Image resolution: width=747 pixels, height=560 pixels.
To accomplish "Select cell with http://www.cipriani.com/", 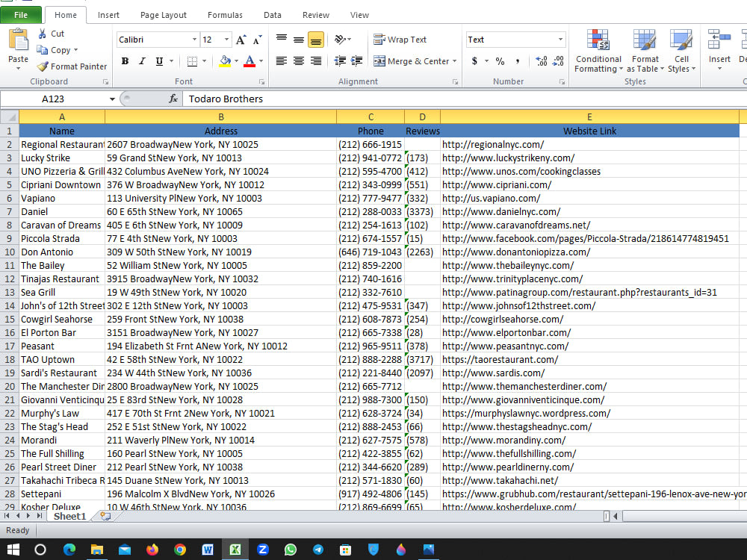I will (590, 184).
